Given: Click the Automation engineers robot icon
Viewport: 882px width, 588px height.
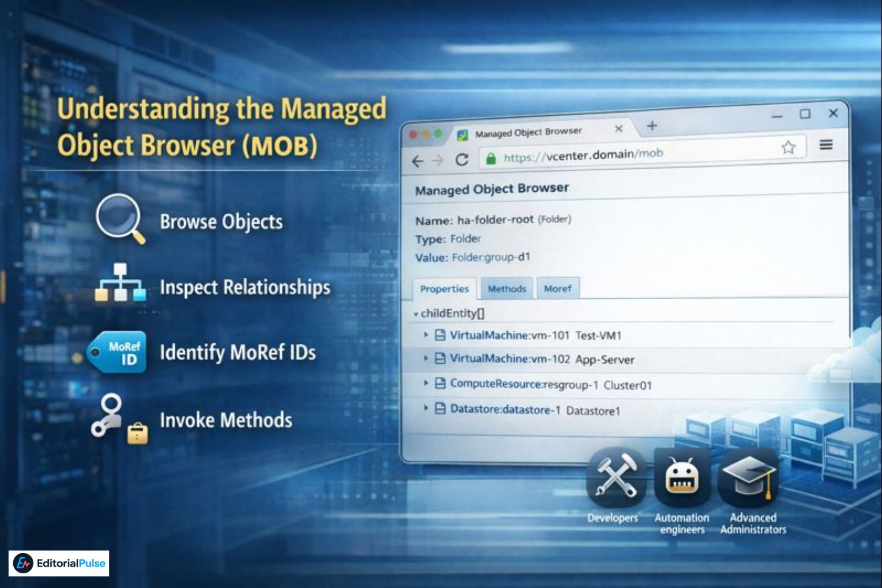Looking at the screenshot, I should (x=682, y=478).
